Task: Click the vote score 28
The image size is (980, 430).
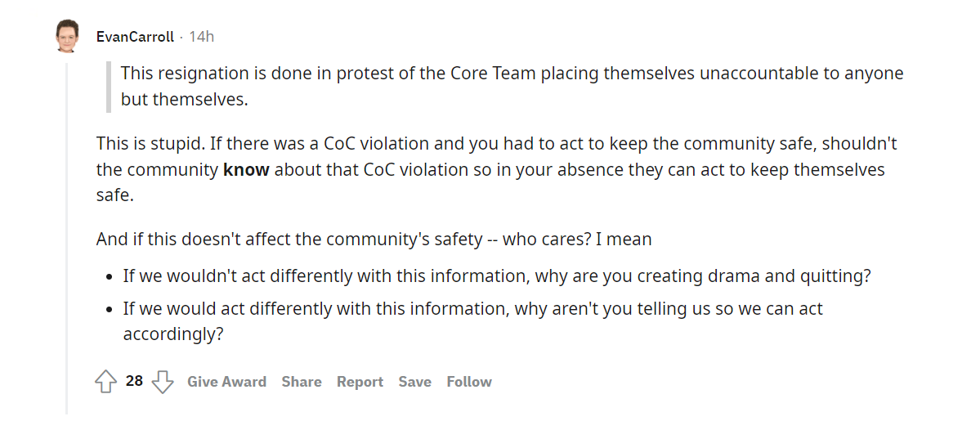Action: pyautogui.click(x=134, y=381)
